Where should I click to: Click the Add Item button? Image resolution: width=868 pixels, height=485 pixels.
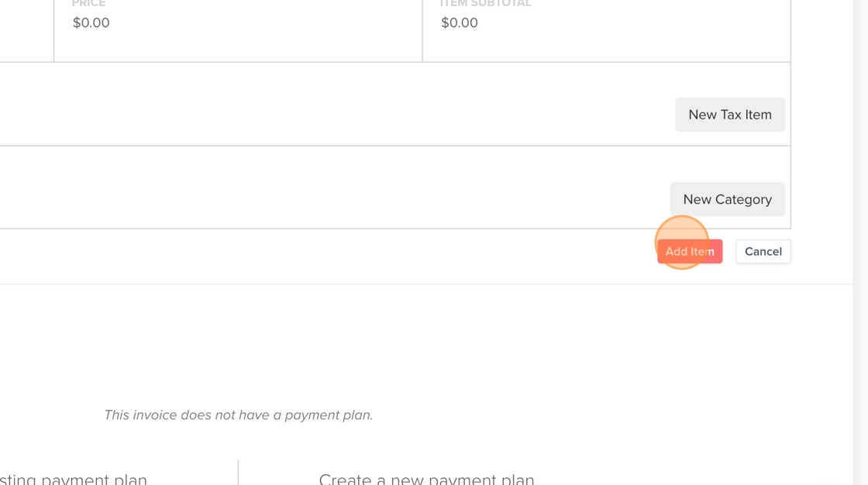coord(690,251)
